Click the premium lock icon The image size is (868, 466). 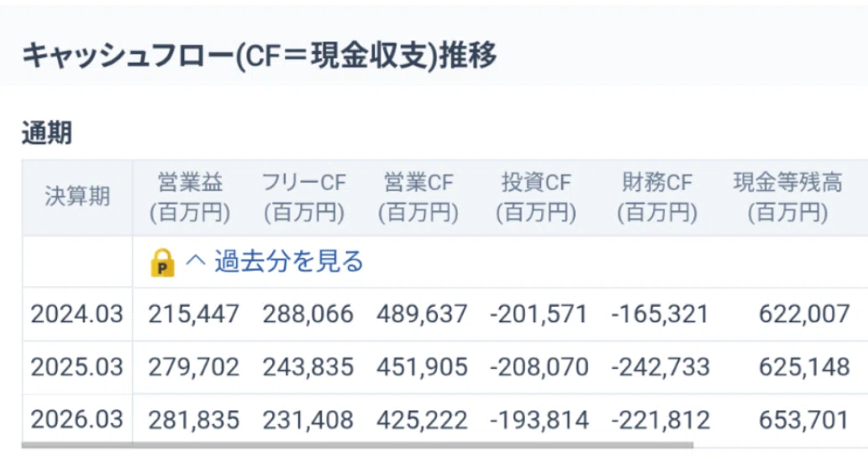pyautogui.click(x=162, y=262)
